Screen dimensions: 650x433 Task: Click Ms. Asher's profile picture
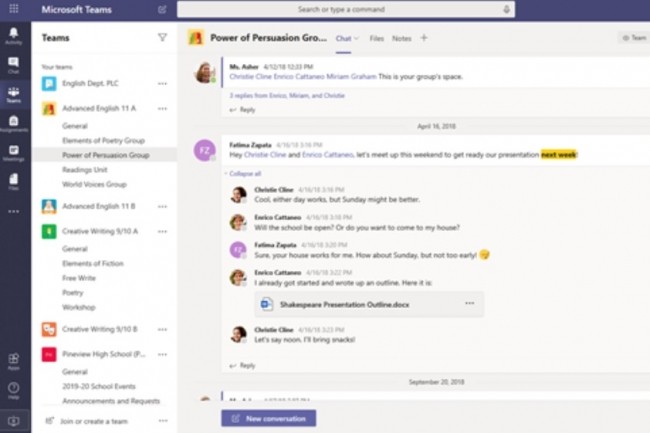204,72
